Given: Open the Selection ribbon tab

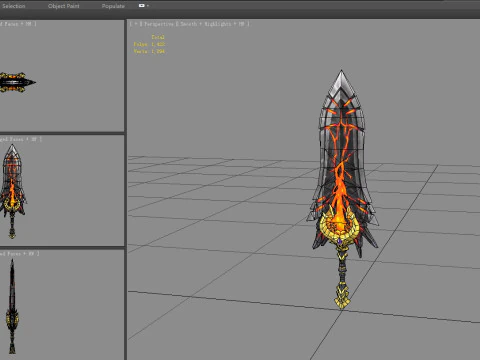Looking at the screenshot, I should tap(14, 6).
